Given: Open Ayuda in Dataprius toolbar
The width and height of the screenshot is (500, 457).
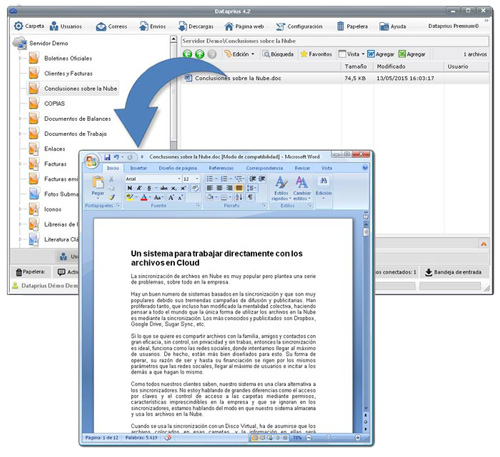Looking at the screenshot, I should pos(393,26).
